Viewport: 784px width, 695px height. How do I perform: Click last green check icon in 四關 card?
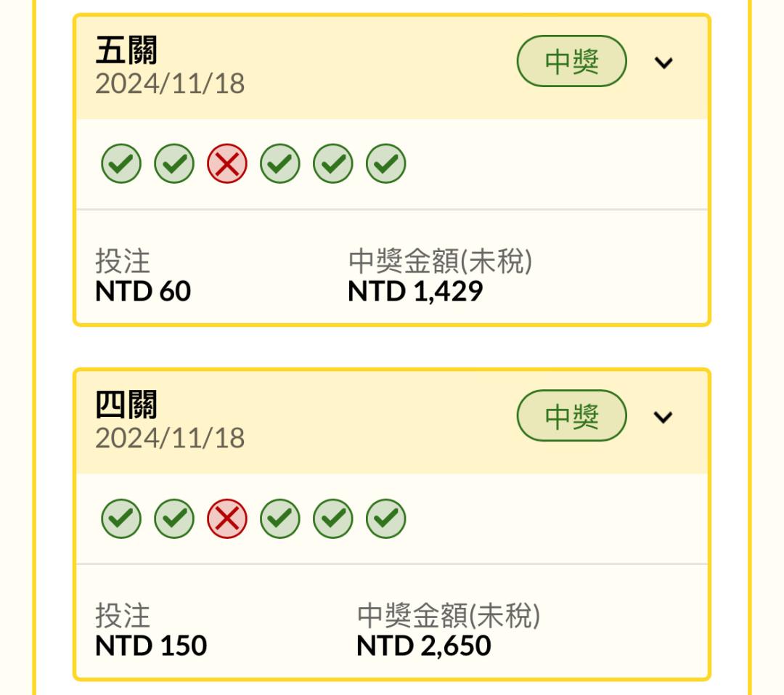point(386,519)
